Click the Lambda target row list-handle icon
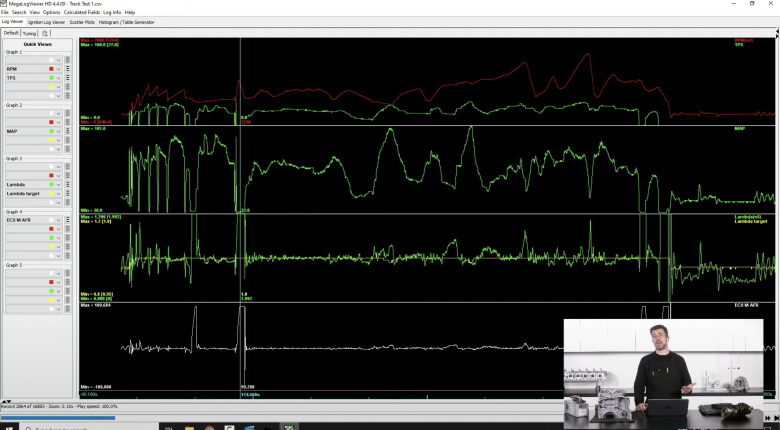 click(x=67, y=194)
